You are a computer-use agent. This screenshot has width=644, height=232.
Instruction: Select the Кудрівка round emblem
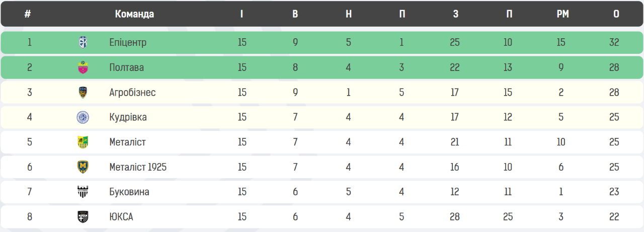coord(83,117)
